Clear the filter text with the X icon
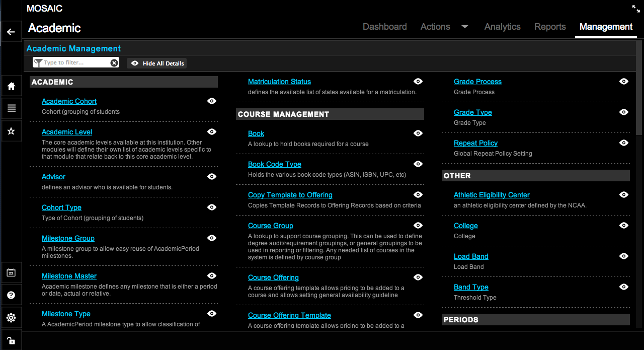644x350 pixels. coord(114,63)
